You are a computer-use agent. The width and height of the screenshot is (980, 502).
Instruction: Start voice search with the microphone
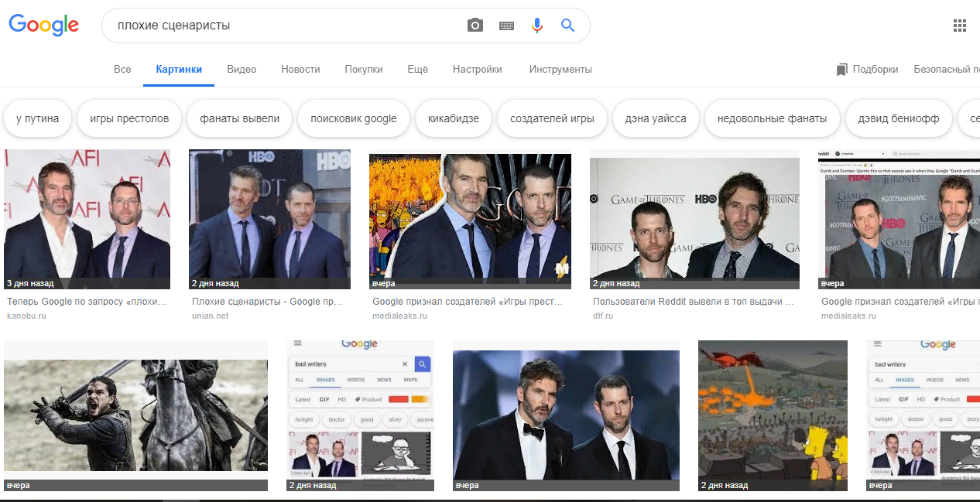536,26
